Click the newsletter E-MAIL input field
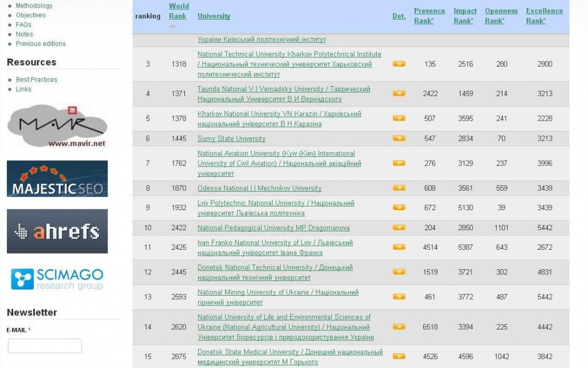This screenshot has width=588, height=368. pyautogui.click(x=45, y=346)
